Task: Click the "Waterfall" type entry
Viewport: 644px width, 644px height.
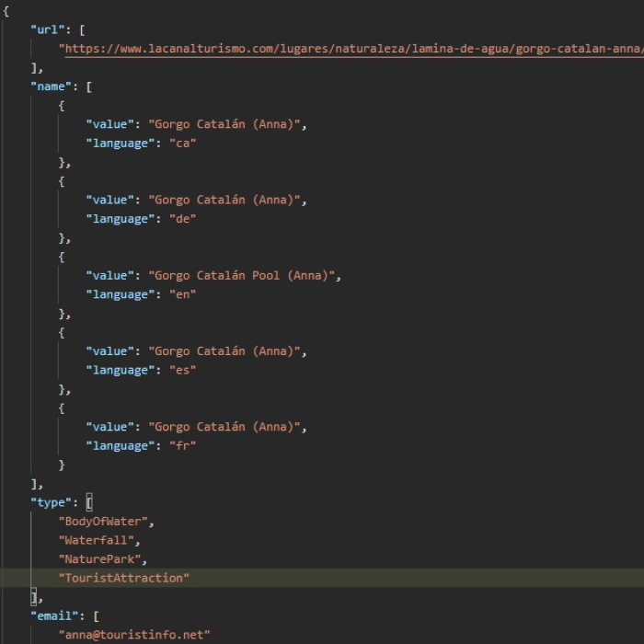Action: 96,541
